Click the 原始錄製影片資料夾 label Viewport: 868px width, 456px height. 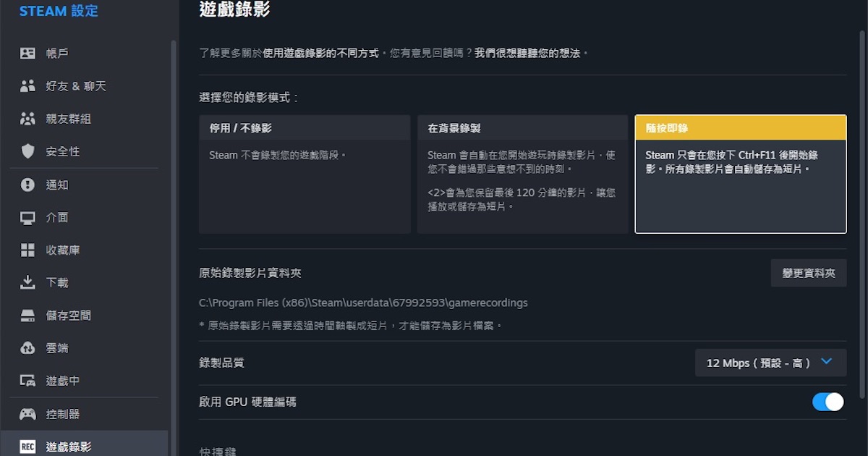pos(250,273)
